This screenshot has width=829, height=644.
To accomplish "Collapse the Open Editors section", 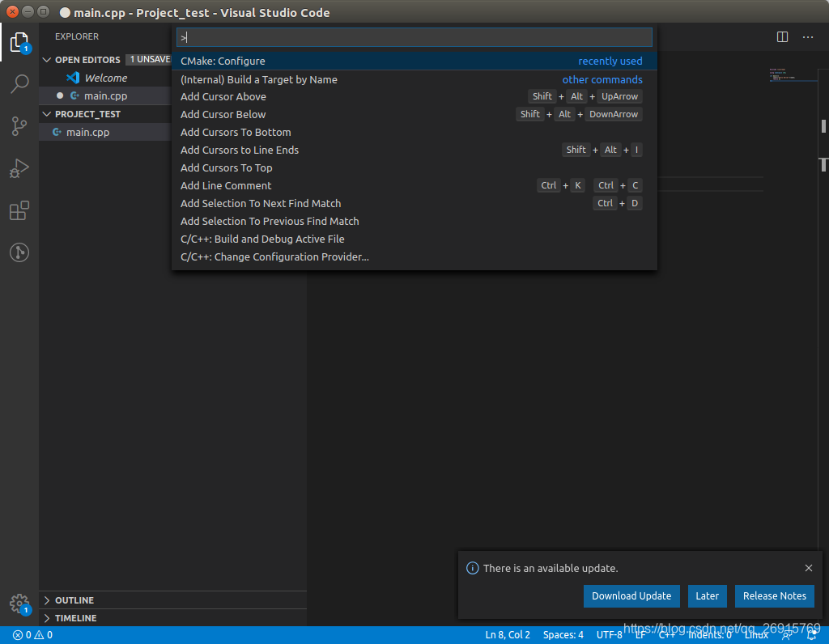I will (x=47, y=60).
